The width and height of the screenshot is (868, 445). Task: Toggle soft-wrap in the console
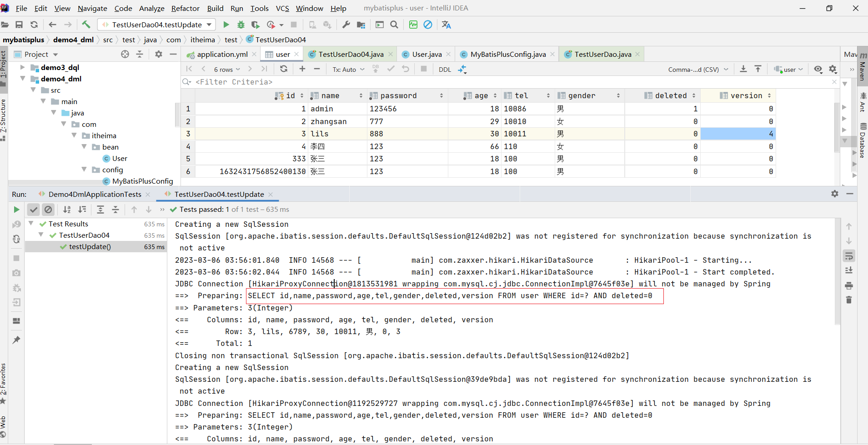[849, 256]
